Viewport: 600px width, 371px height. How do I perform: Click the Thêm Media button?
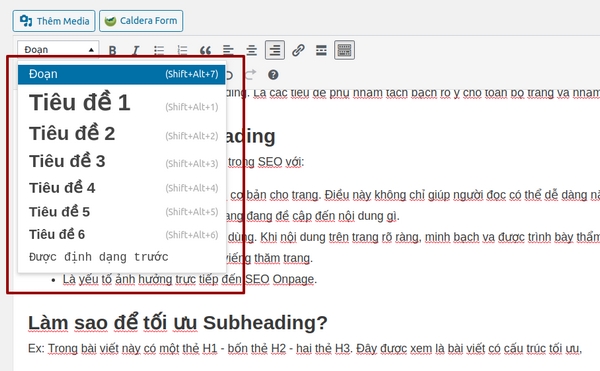pyautogui.click(x=54, y=21)
